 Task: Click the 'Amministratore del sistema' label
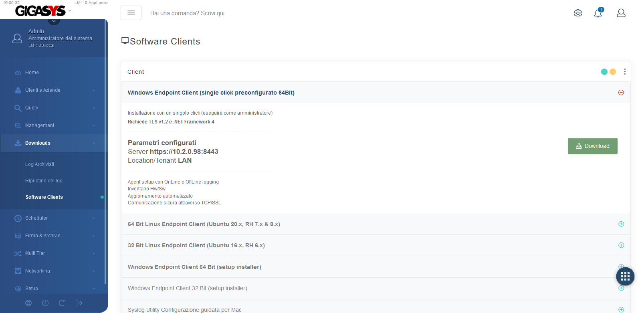60,38
